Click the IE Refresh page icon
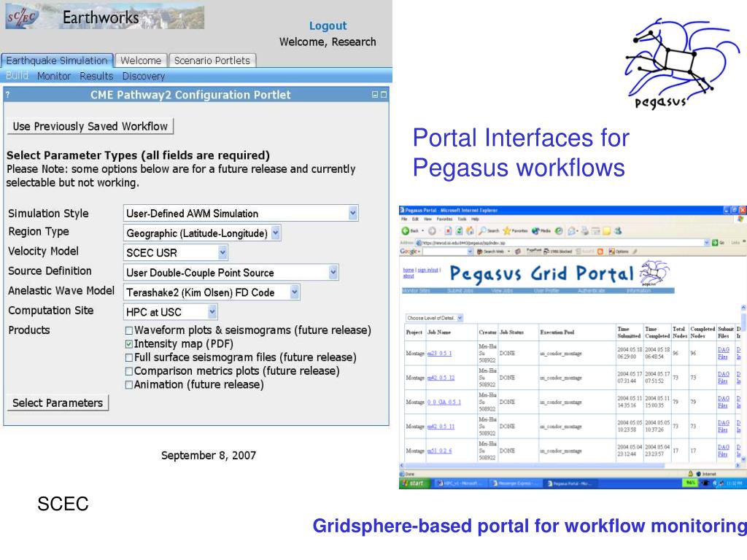Viewport: 747px width, 560px height. [459, 231]
